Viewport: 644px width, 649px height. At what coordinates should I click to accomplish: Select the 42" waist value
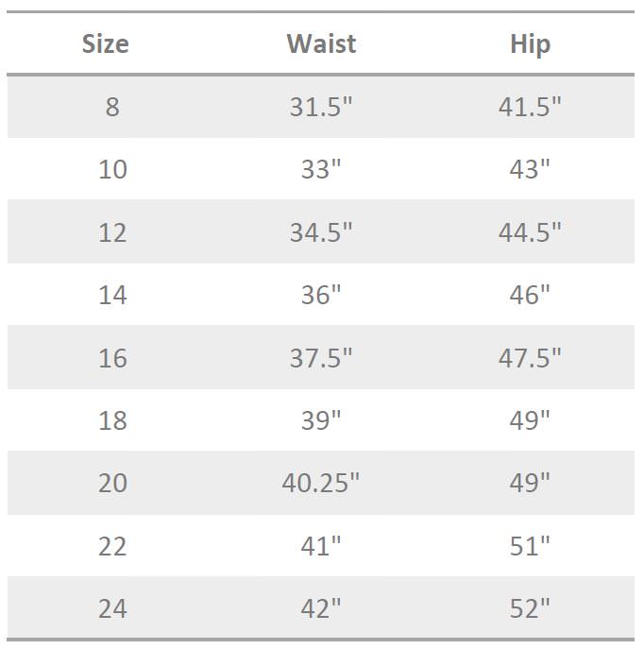(x=321, y=608)
